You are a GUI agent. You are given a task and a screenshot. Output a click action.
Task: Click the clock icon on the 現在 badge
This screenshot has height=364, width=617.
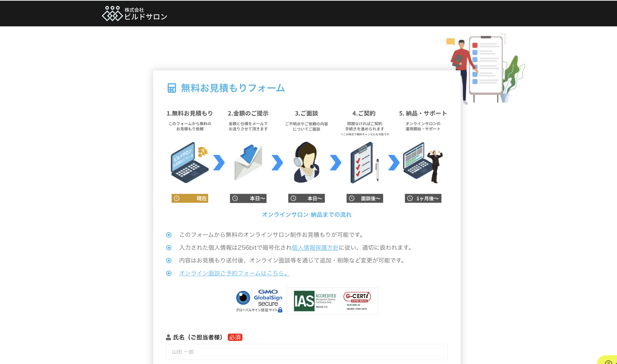(177, 198)
